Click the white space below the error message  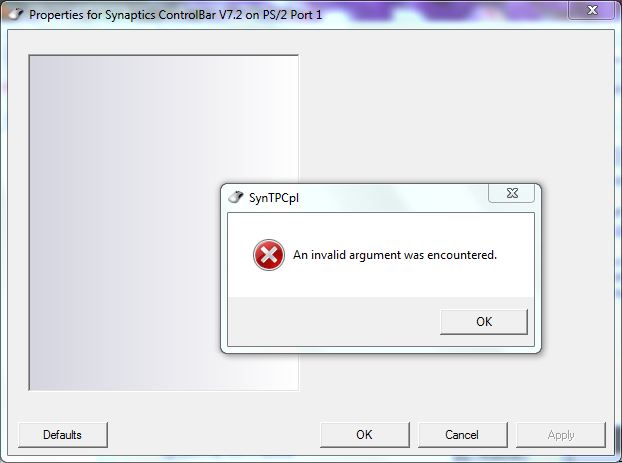coord(381,282)
